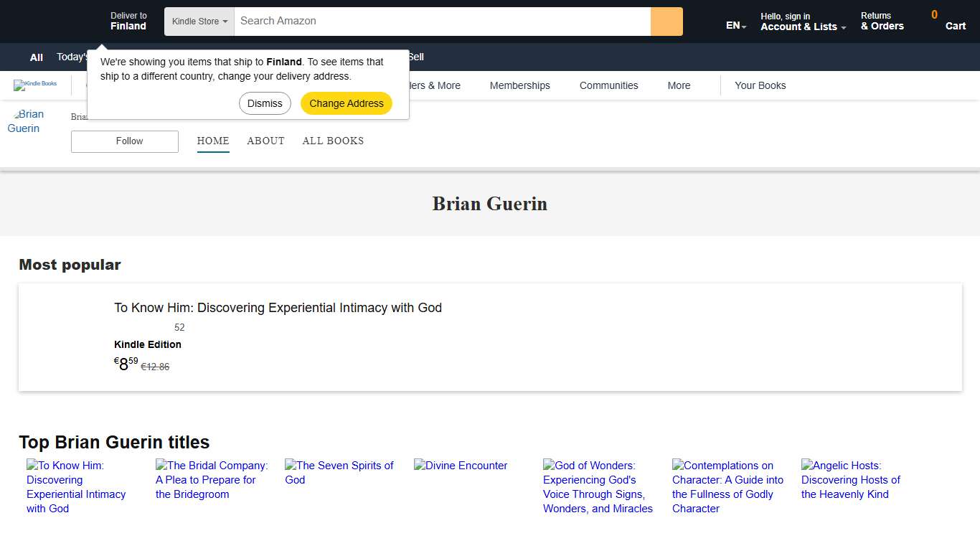Open the Memberships menu item
Screen dimensions: 980x551
(519, 85)
